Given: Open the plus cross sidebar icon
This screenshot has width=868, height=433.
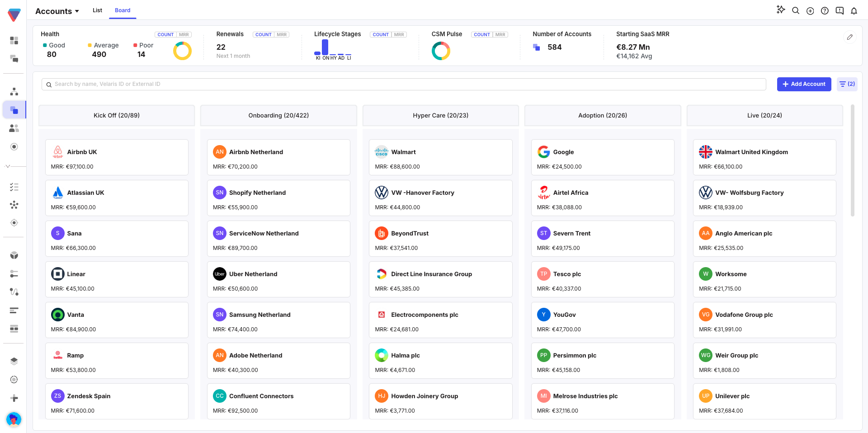Looking at the screenshot, I should 14,398.
